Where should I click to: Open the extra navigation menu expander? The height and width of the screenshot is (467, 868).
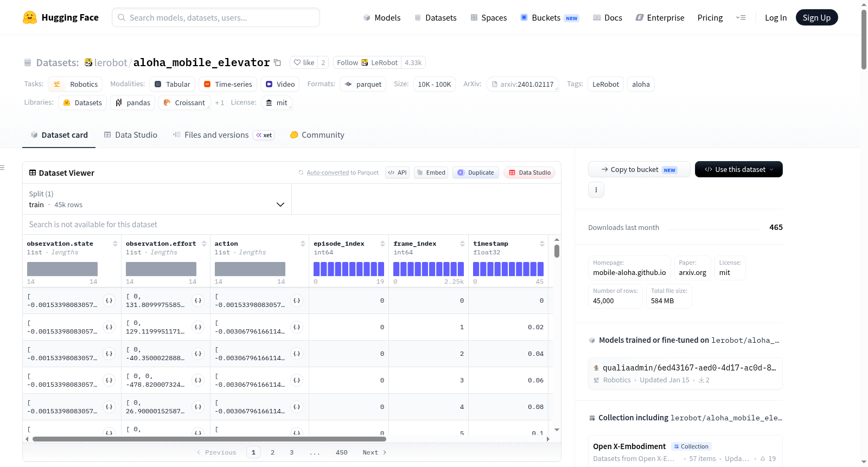pyautogui.click(x=741, y=17)
